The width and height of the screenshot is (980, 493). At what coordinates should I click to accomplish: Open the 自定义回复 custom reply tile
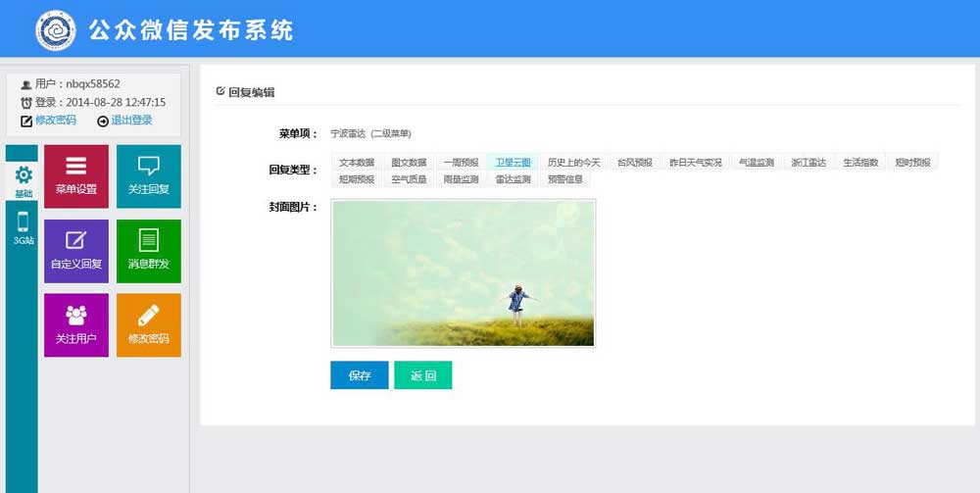click(x=75, y=251)
